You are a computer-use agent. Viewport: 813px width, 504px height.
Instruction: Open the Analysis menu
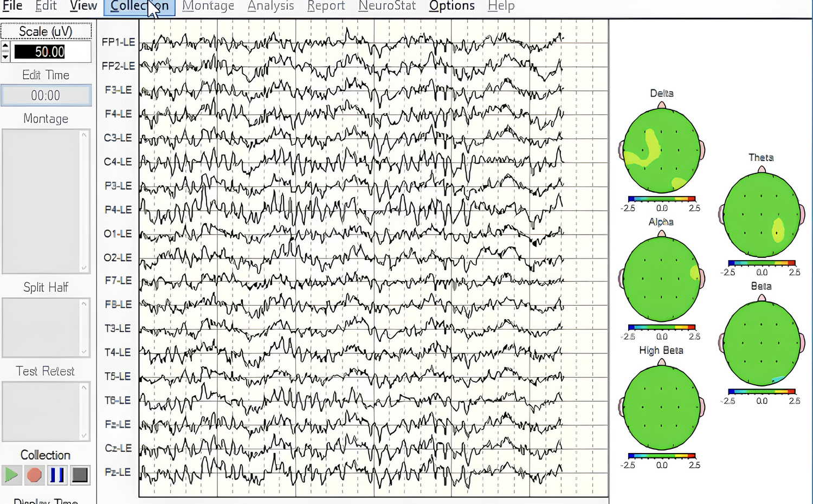[x=270, y=6]
